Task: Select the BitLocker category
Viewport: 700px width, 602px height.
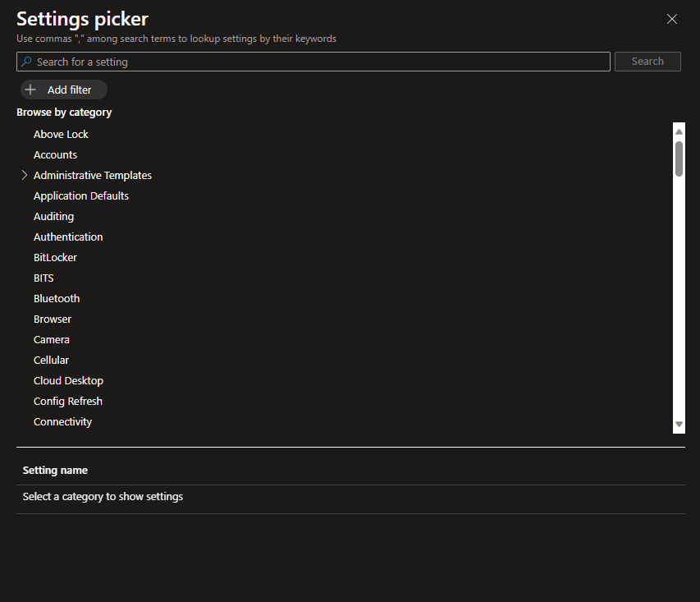Action: (55, 257)
